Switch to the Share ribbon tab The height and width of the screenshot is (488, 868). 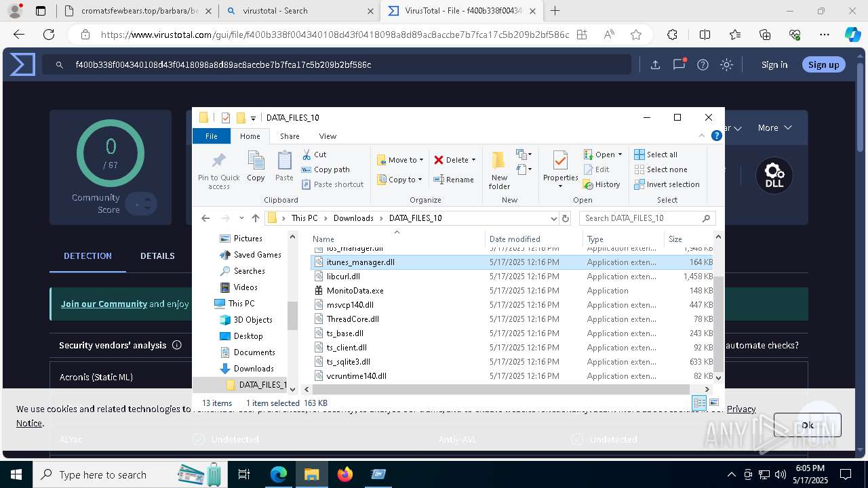(290, 136)
